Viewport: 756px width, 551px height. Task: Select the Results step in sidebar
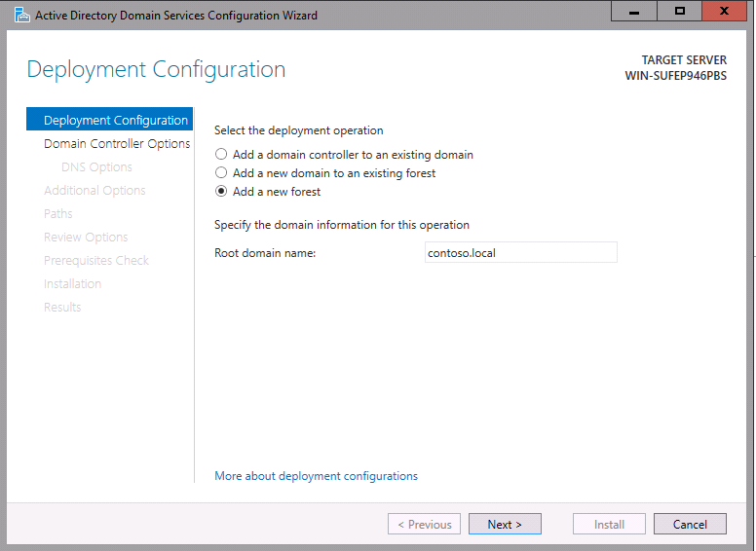62,308
